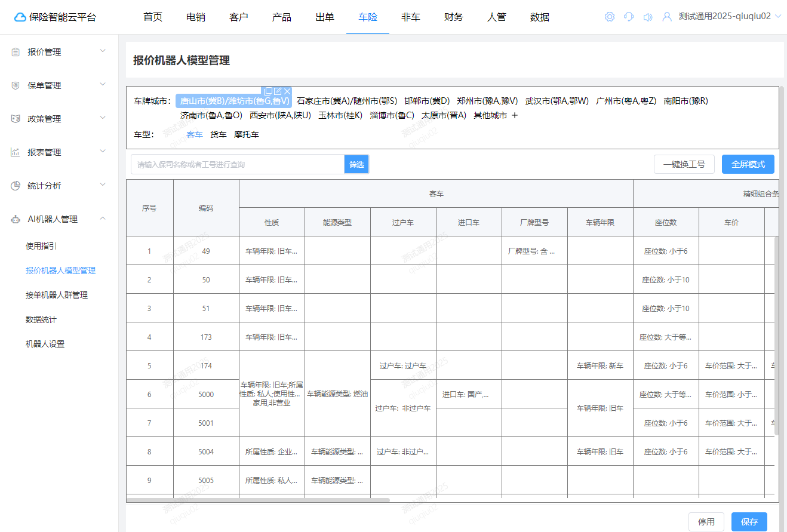Select city 广州市(粤A,粤Z)
Viewport: 787px width, 532px height.
[x=626, y=101]
